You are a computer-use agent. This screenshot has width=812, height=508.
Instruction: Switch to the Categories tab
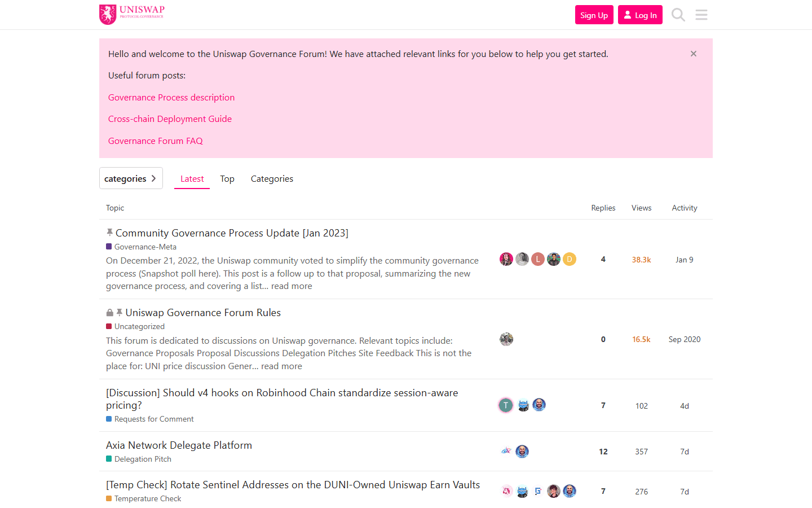click(272, 179)
